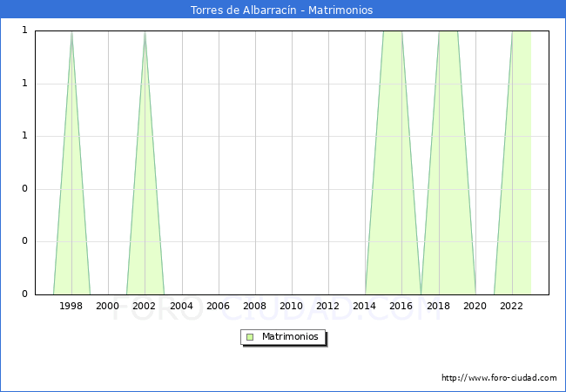
Task: Select the 2022 x-axis label
Action: 511,306
